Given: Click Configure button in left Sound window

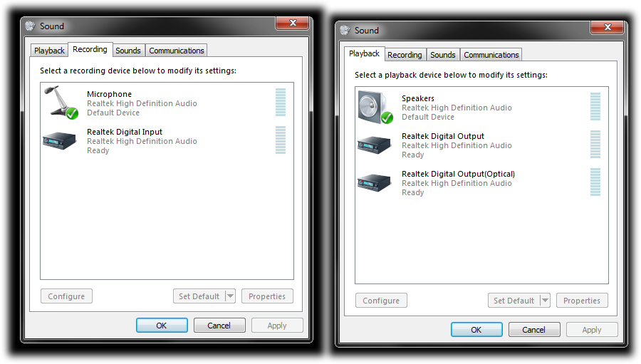Looking at the screenshot, I should (x=66, y=296).
